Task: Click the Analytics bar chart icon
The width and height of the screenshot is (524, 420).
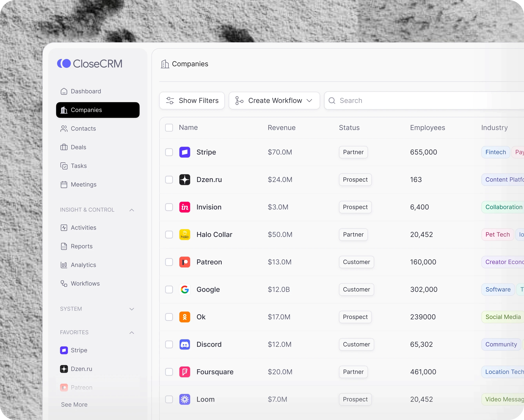Action: (x=64, y=265)
